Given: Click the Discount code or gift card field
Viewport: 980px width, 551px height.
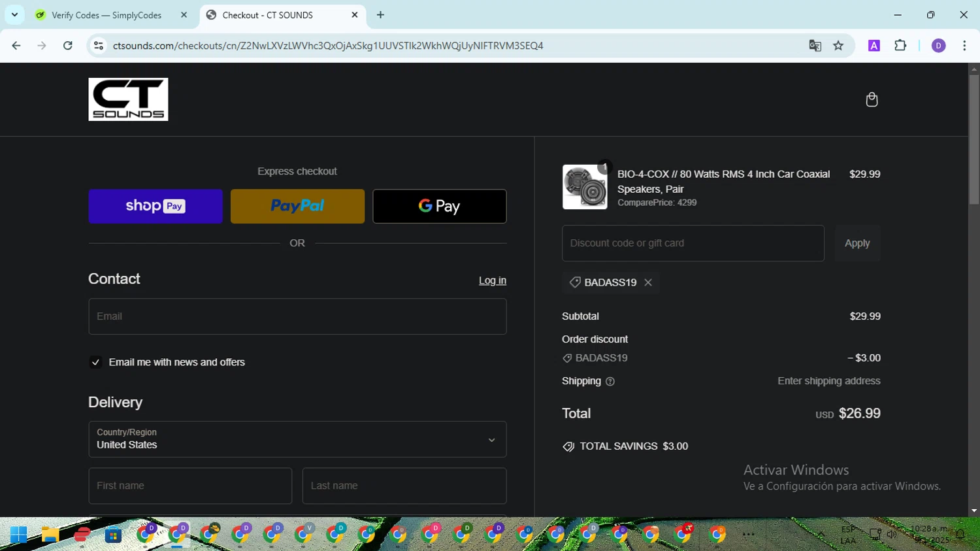Looking at the screenshot, I should (x=693, y=243).
